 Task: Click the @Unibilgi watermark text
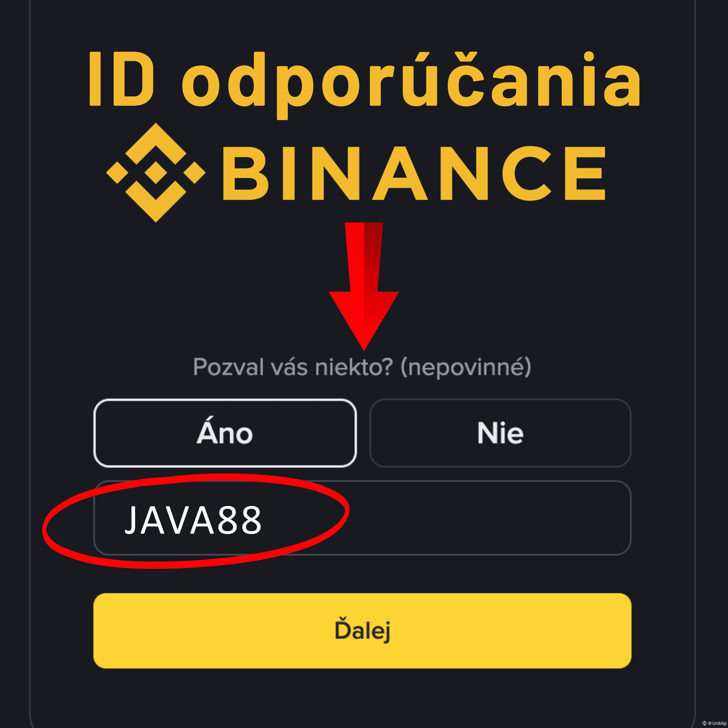717,723
